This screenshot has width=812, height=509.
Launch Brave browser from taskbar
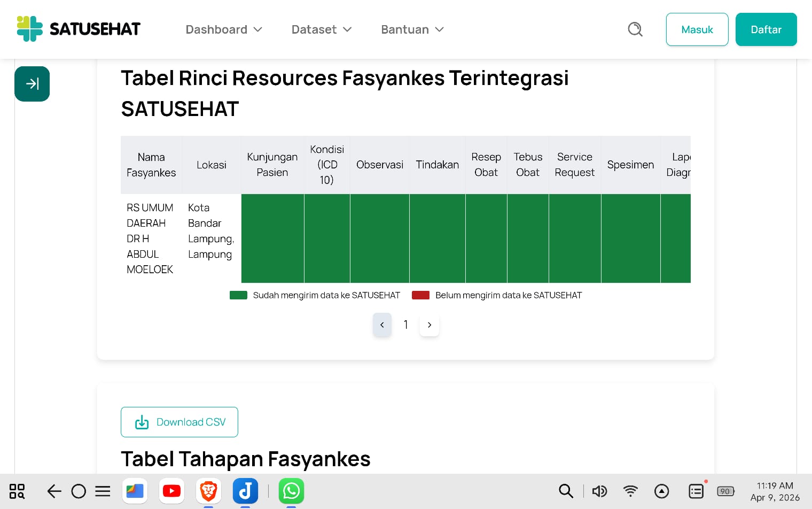(x=208, y=491)
